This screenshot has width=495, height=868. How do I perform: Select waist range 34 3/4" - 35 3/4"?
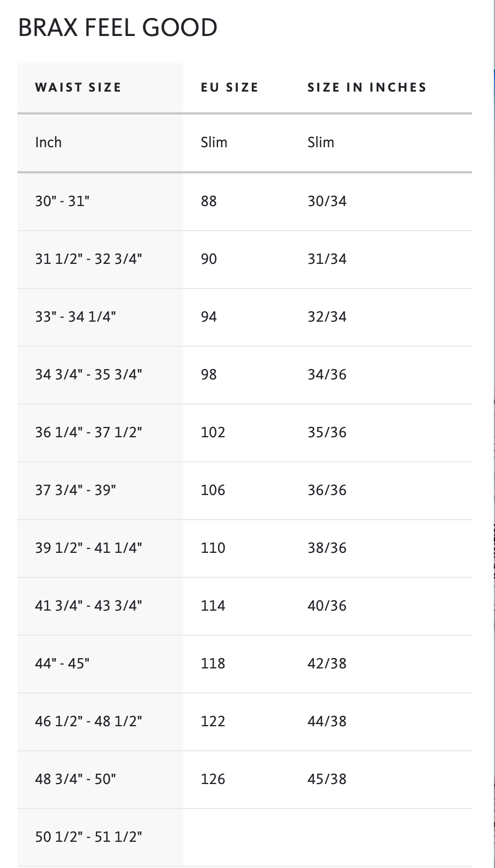[88, 375]
